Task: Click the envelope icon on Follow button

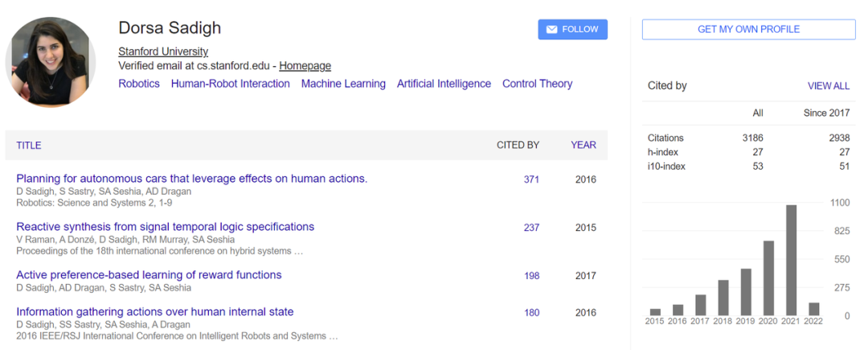Action: coord(551,30)
